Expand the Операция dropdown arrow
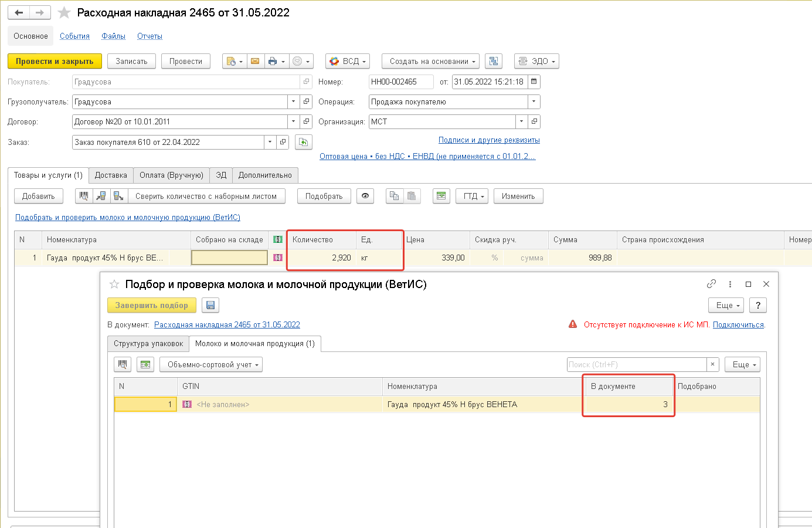The image size is (812, 528). tap(534, 101)
